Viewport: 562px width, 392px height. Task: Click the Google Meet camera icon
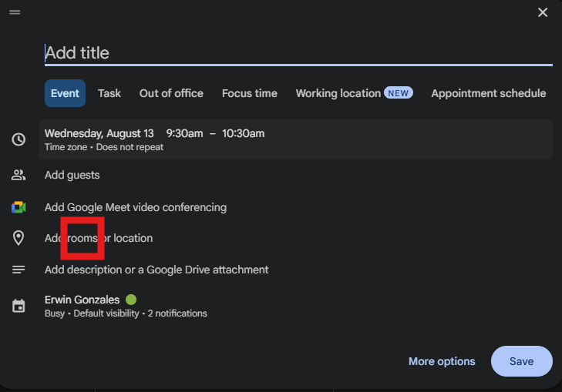19,207
